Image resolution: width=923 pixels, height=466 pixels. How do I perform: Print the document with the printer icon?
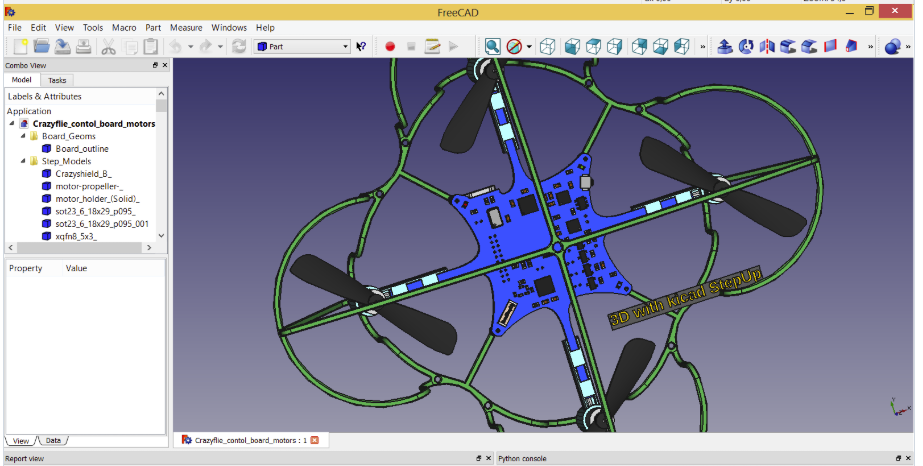point(84,46)
